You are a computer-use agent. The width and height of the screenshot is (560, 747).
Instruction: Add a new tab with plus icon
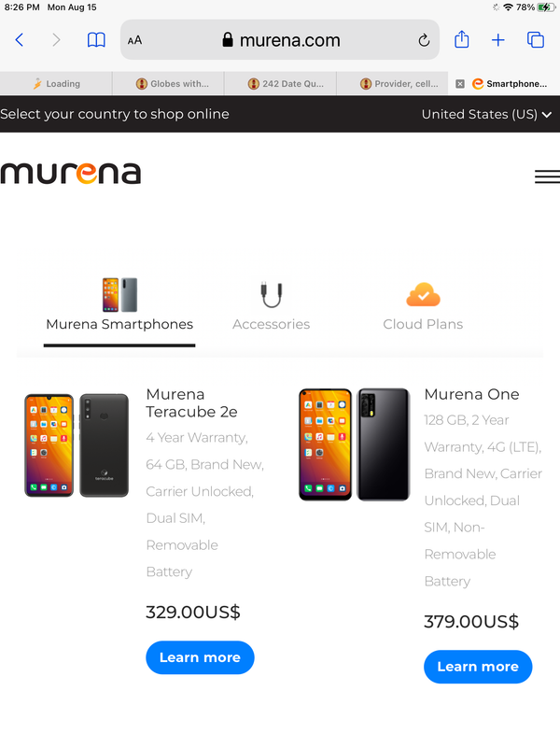pos(498,40)
